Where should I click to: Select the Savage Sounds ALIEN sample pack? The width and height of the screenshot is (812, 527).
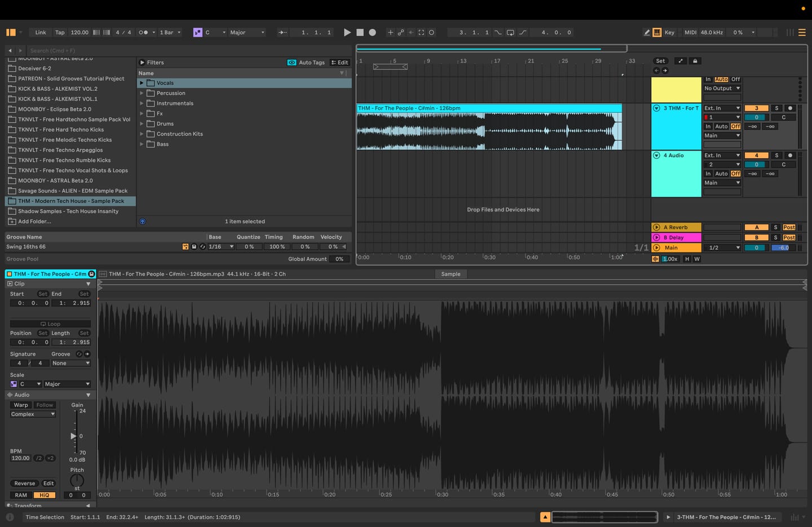(73, 191)
